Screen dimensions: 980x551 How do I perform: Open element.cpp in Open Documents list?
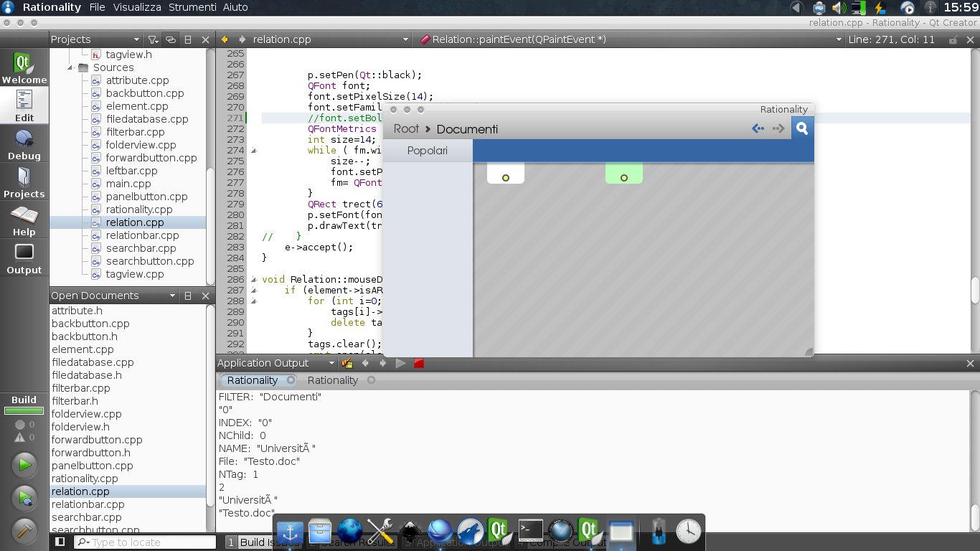point(83,349)
